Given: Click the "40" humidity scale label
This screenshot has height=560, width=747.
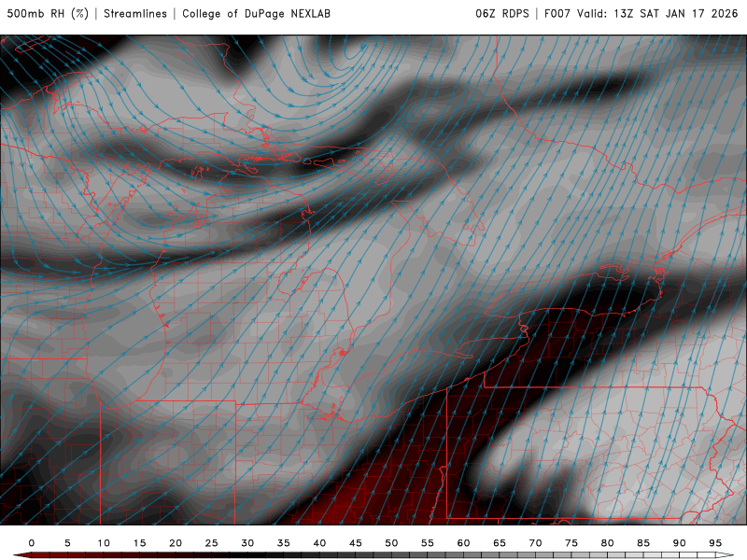Looking at the screenshot, I should 319,543.
